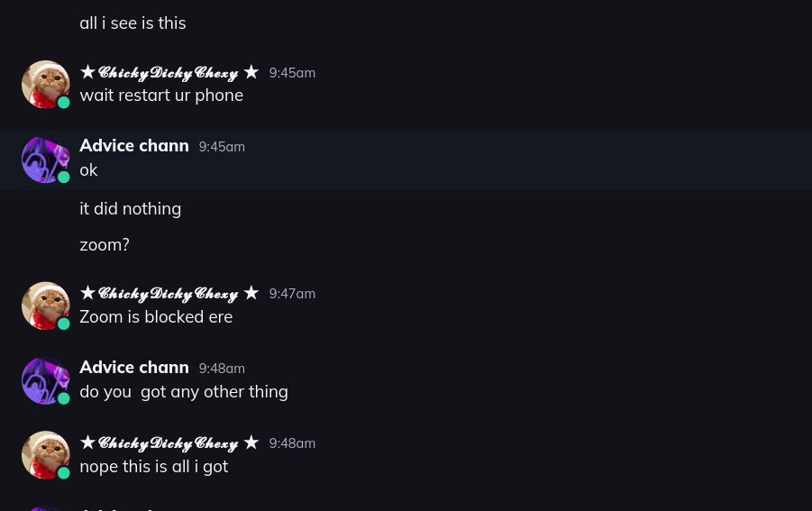Screen dimensions: 812x511
Task: Click the purple avatar beside "do you got any other thing"
Action: [x=45, y=380]
